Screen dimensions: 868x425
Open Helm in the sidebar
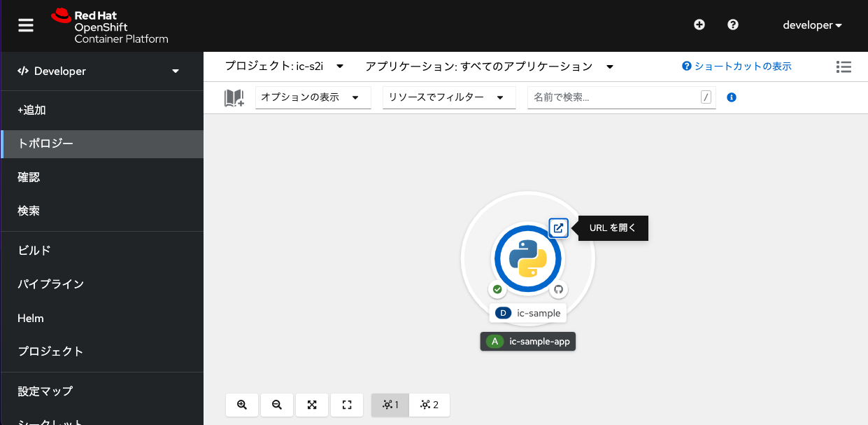coord(101,318)
